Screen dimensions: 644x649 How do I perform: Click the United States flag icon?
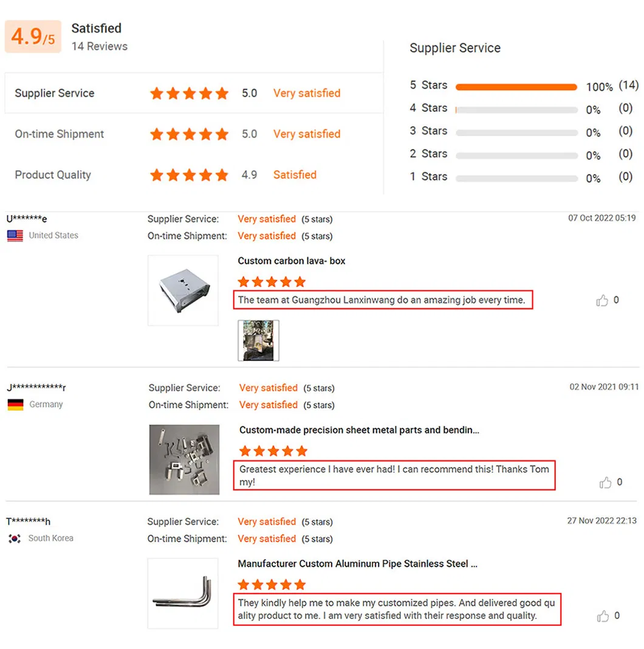click(14, 236)
